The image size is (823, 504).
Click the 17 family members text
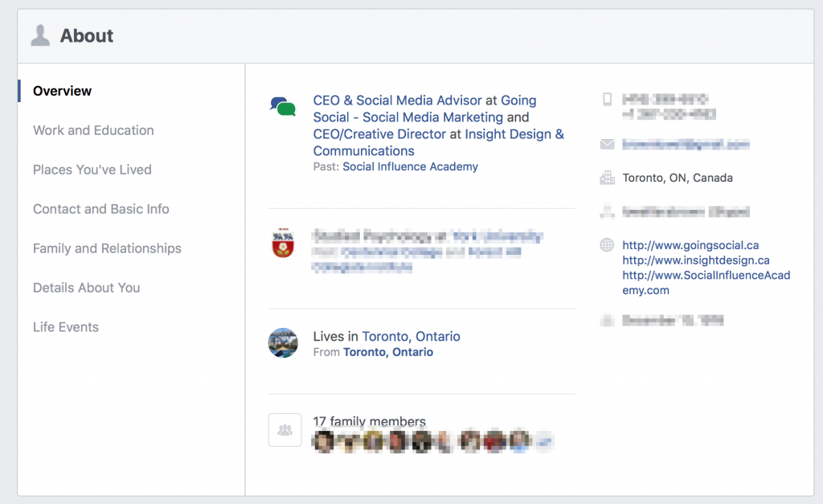pyautogui.click(x=370, y=421)
